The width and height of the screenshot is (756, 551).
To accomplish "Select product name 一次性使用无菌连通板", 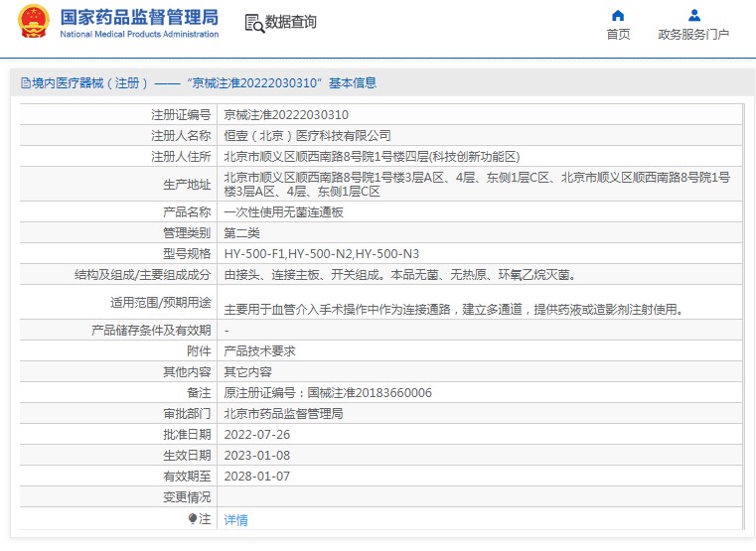I will click(283, 211).
